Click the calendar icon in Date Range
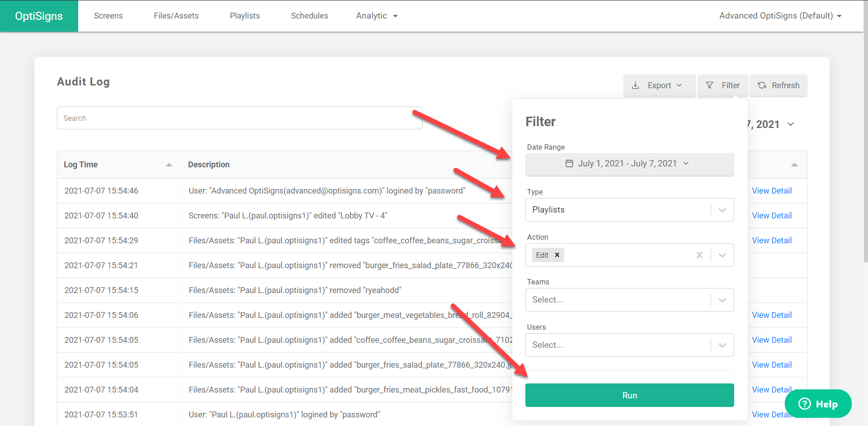Screen dimensions: 868x426 click(x=569, y=164)
